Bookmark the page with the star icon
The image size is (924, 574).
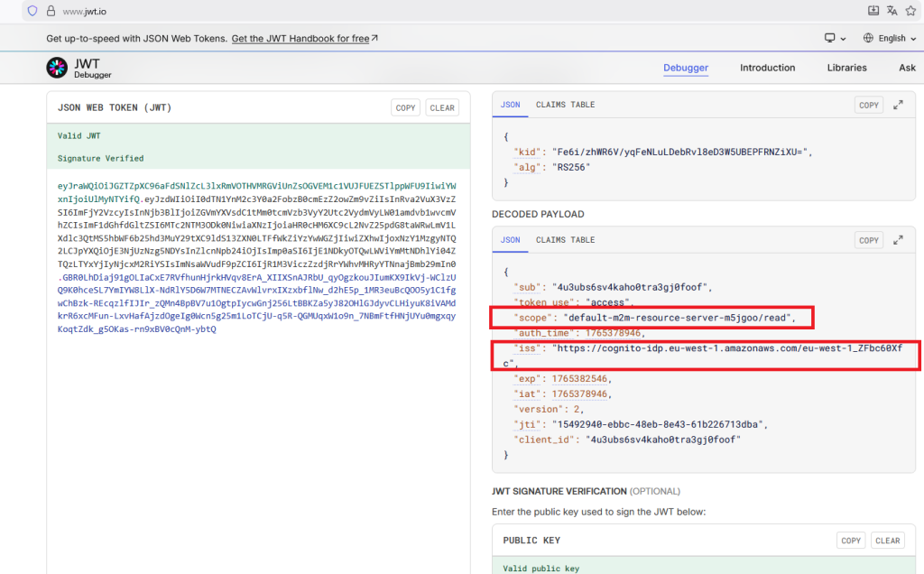[911, 12]
